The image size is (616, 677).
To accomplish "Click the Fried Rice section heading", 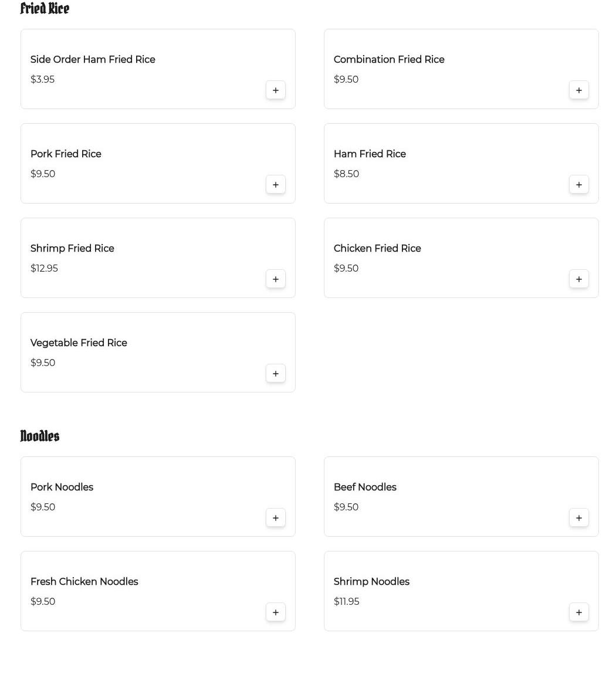I will point(45,8).
